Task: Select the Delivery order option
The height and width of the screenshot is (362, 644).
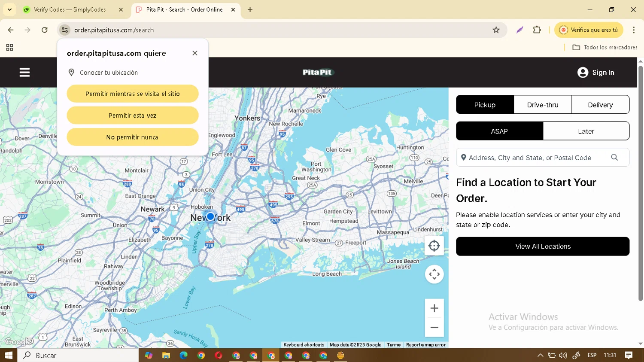Action: pyautogui.click(x=600, y=105)
